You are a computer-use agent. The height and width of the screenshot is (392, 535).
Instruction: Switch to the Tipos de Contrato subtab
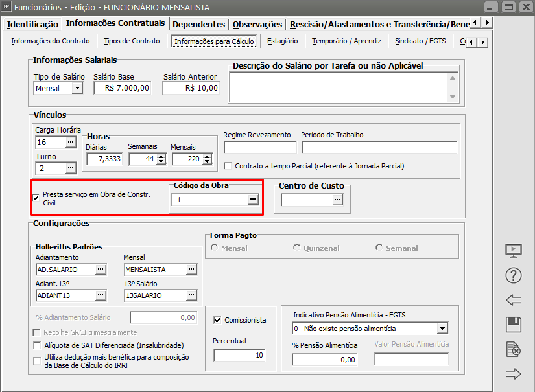click(x=132, y=41)
